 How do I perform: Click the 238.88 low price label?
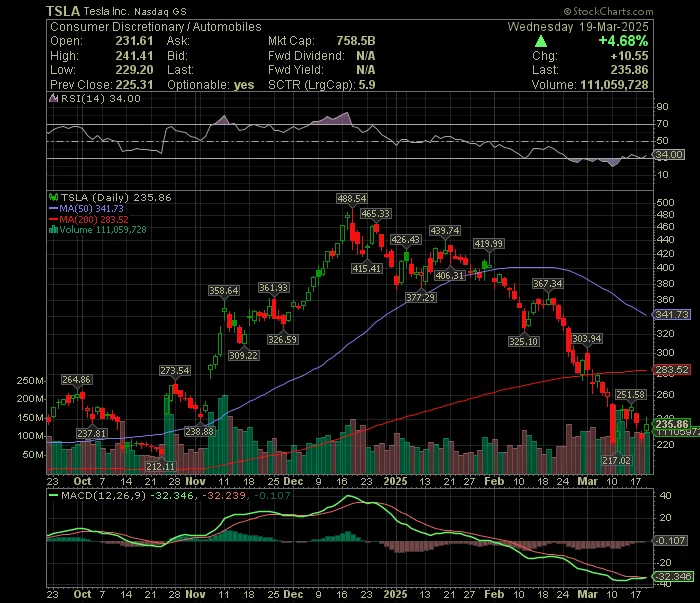[x=200, y=432]
